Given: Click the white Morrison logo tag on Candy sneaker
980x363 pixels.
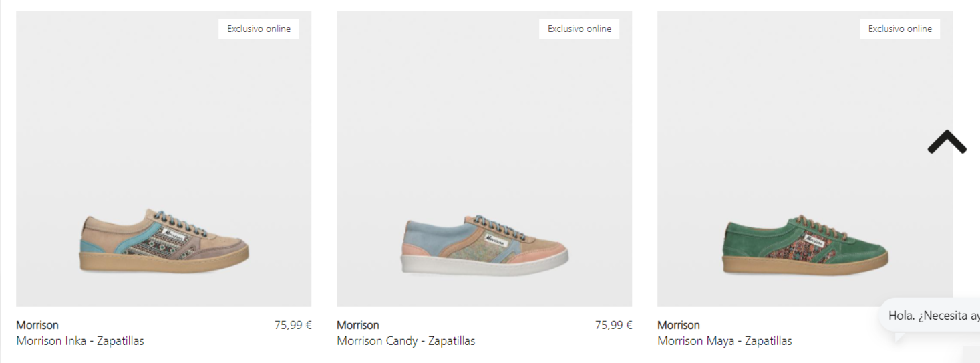Looking at the screenshot, I should [x=498, y=239].
